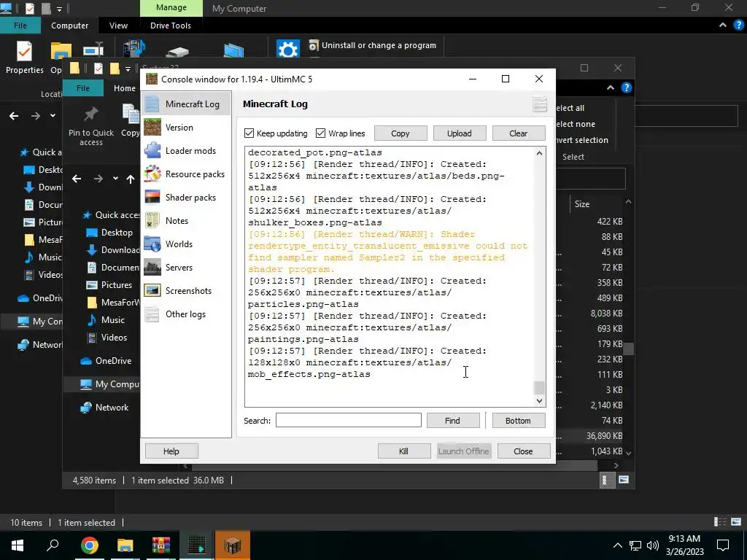The width and height of the screenshot is (747, 560).
Task: Click Properties icon in Computer ribbon
Action: tap(24, 51)
